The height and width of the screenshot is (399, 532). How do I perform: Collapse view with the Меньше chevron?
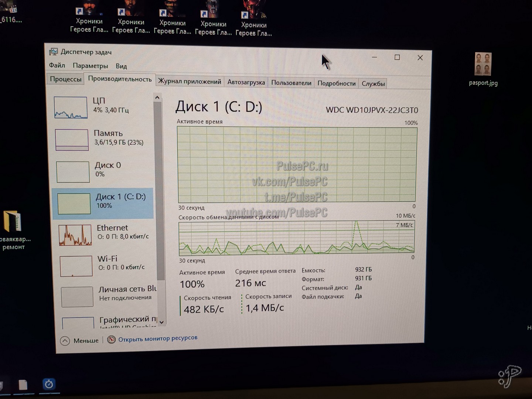click(65, 341)
